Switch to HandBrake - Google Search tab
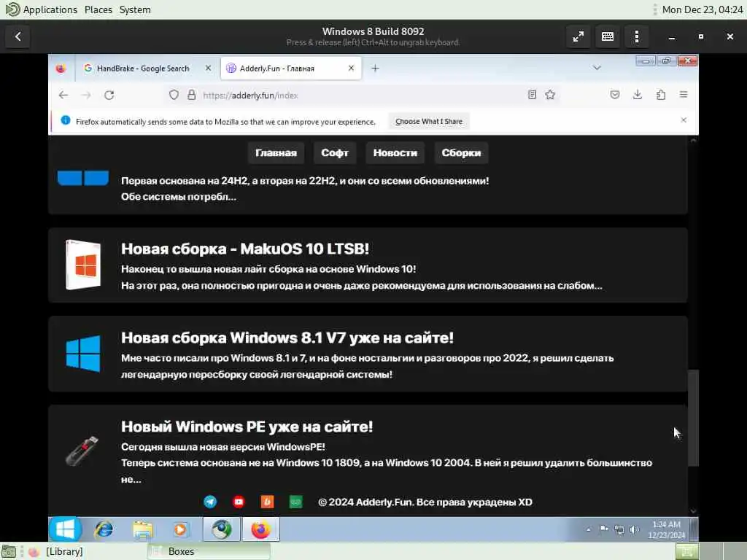The image size is (747, 560). (143, 69)
